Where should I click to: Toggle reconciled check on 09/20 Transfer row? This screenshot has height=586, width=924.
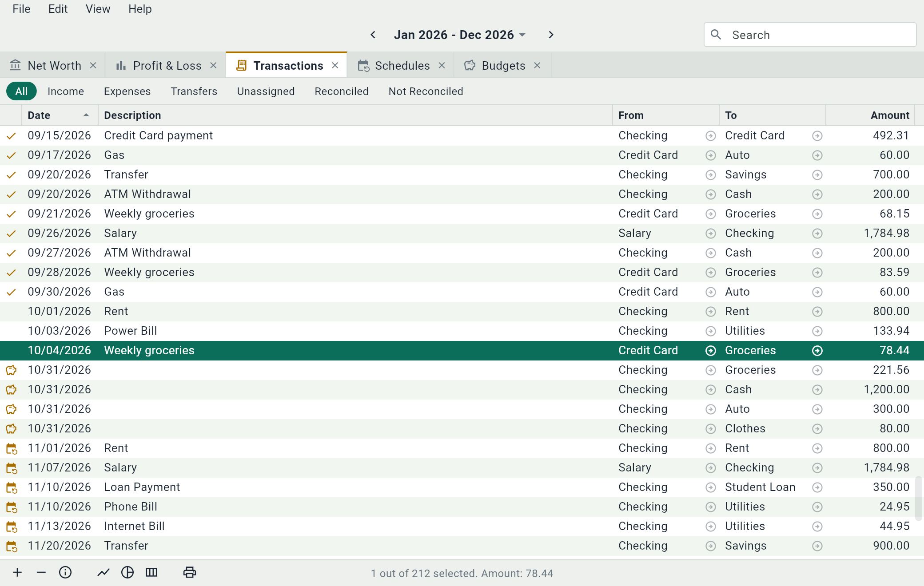11,175
